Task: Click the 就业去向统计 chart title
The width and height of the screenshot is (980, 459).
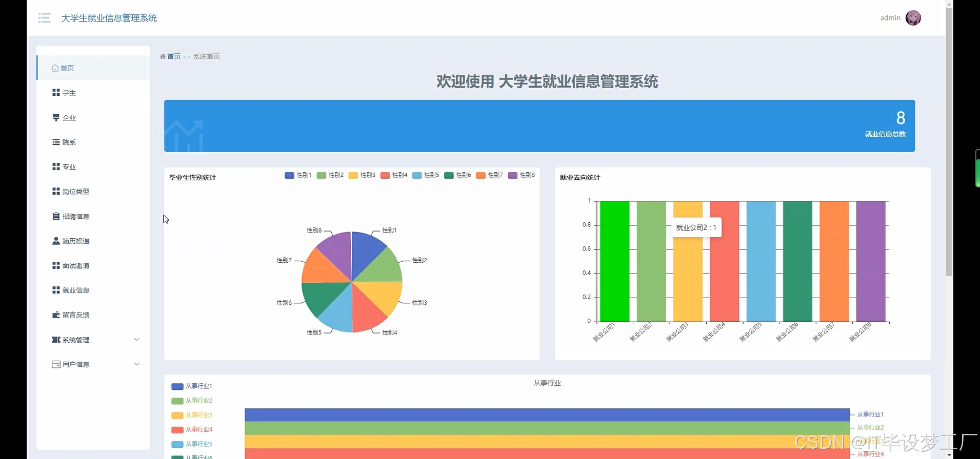Action: coord(580,177)
